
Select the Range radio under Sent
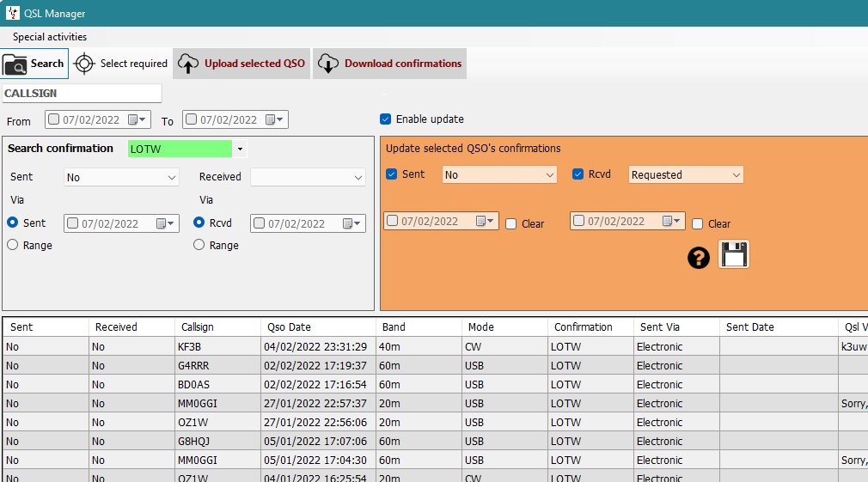13,245
